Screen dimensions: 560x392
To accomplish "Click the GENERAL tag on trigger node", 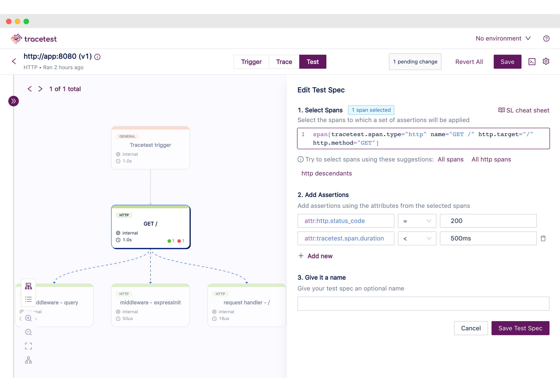I will [x=127, y=136].
